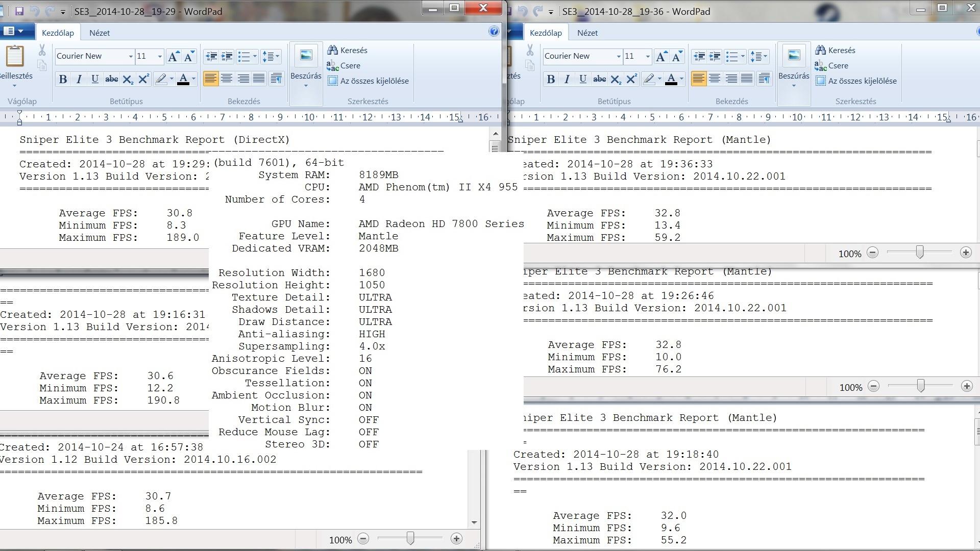Click bullet list icon in left window
Screen dimensions: 980x551
click(x=243, y=56)
